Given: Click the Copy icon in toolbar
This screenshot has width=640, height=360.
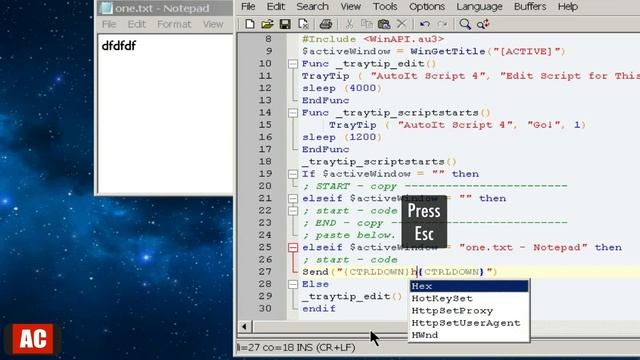Looking at the screenshot, I should point(367,24).
